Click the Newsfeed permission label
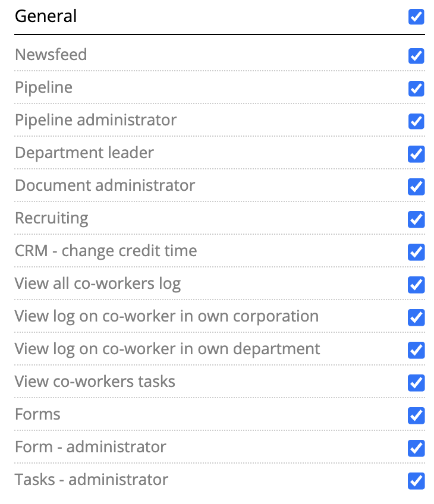Screen dimensions: 434x504 (x=51, y=54)
